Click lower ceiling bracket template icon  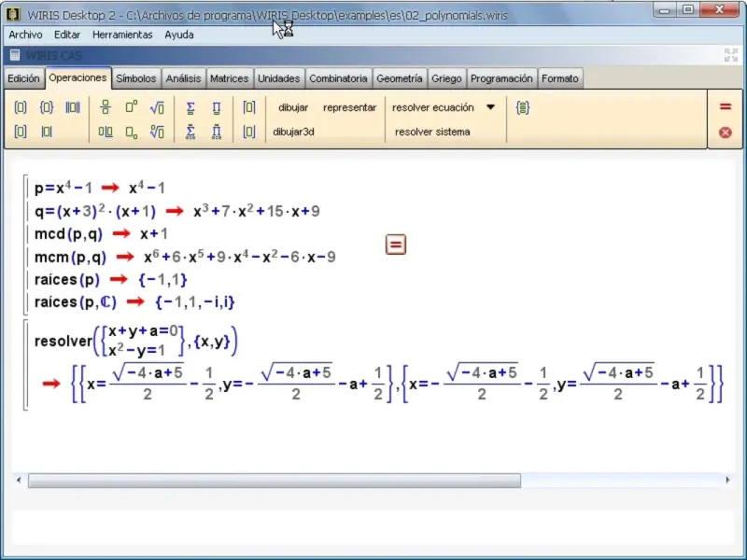248,132
